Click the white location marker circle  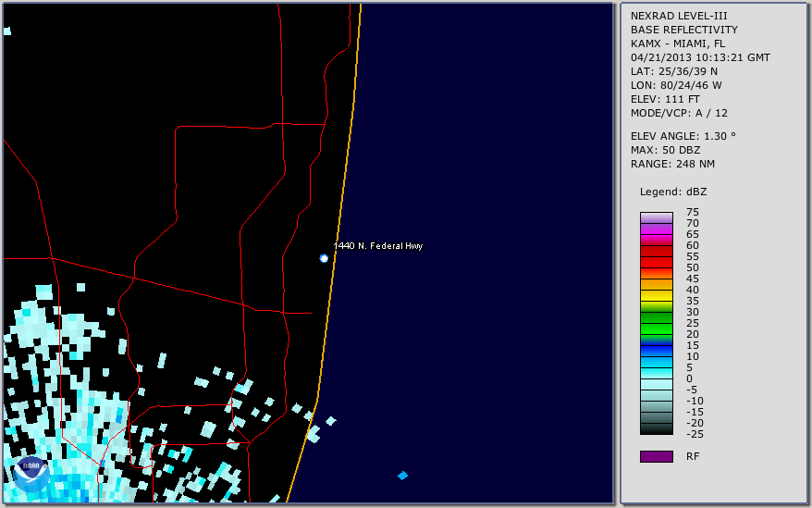[x=324, y=258]
